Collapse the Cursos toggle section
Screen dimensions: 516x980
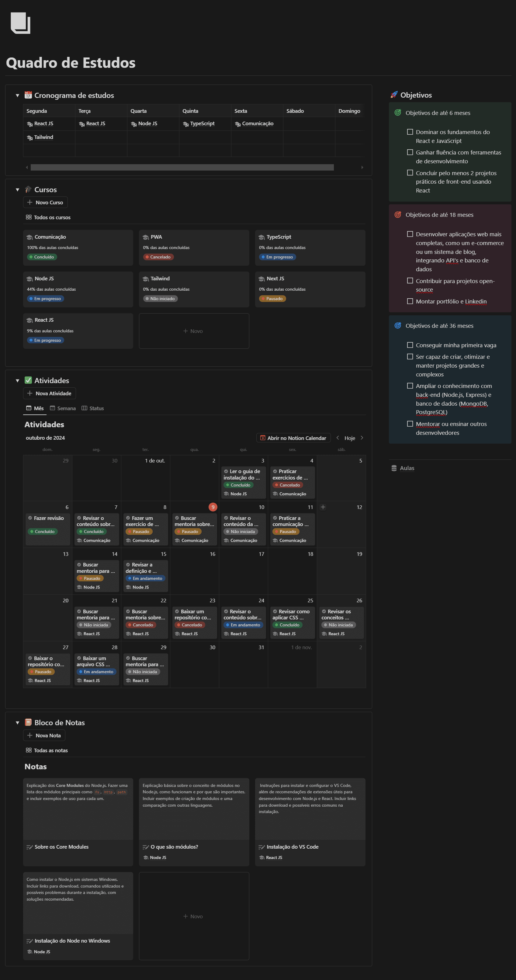(18, 189)
